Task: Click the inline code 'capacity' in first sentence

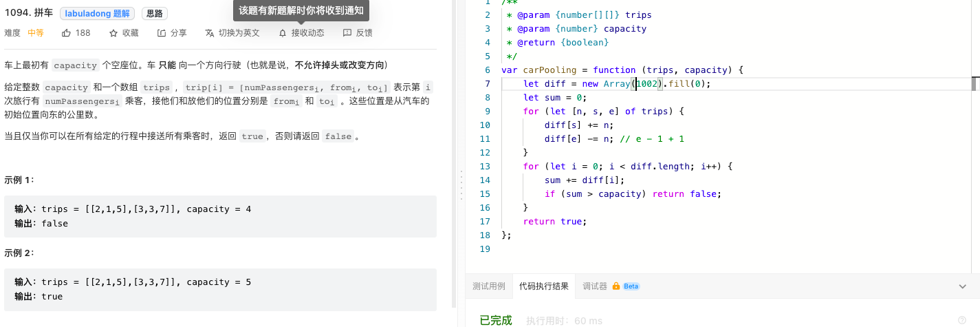Action: click(x=75, y=65)
